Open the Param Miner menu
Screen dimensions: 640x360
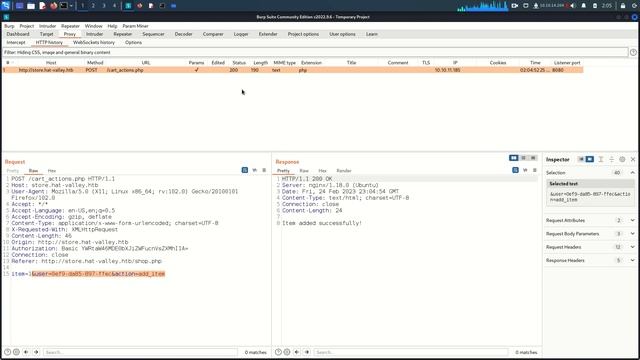coord(136,26)
